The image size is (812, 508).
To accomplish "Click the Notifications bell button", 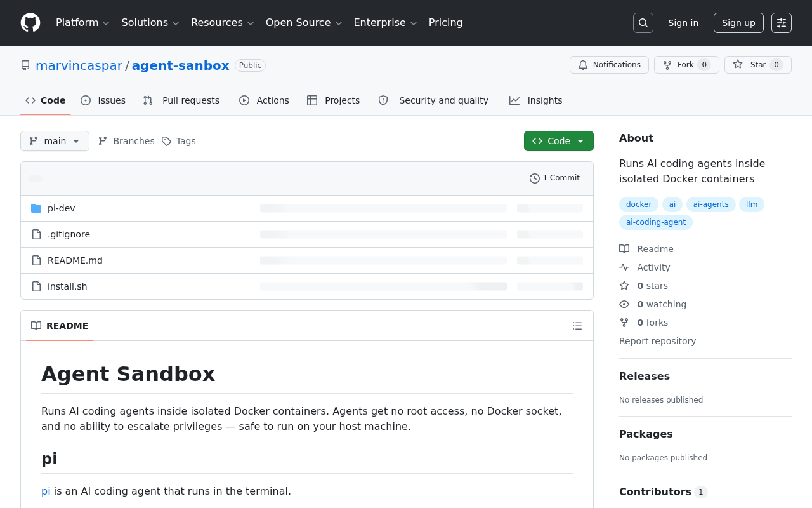I will (609, 65).
